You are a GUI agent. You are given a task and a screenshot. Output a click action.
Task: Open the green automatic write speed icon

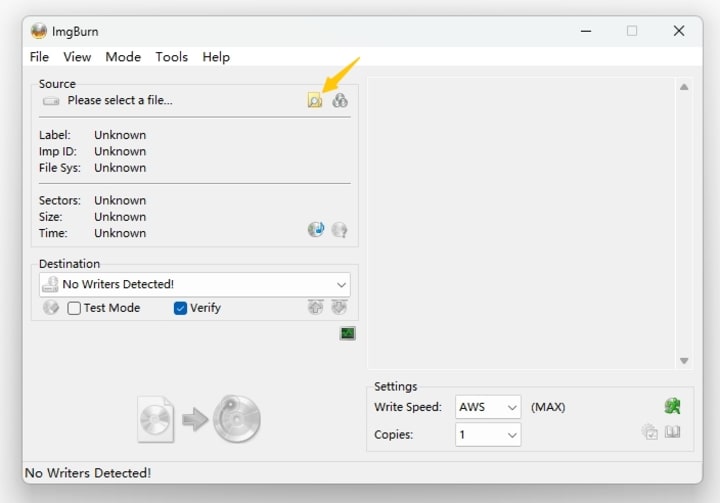click(672, 406)
